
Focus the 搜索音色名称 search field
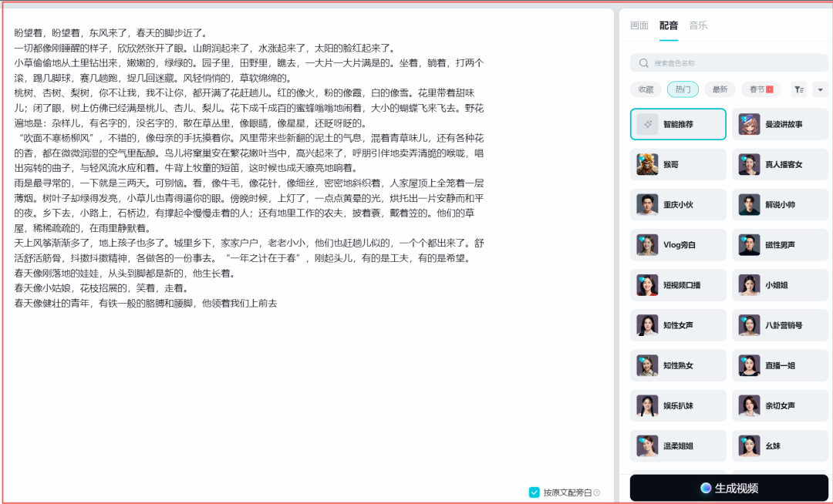coord(729,63)
